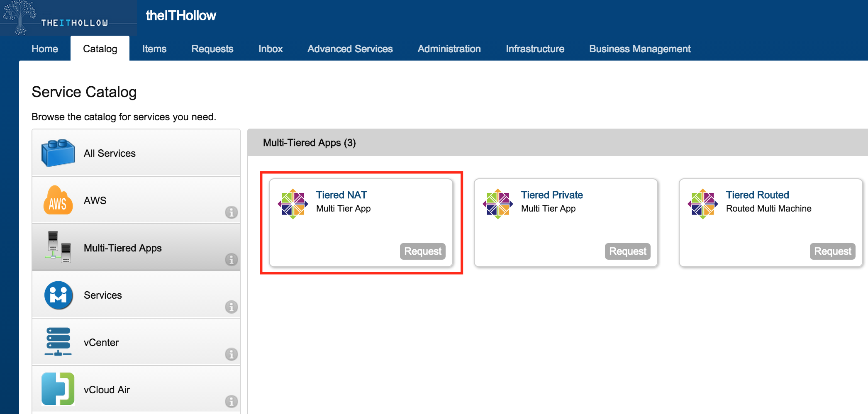The image size is (868, 414).
Task: Open the Tiered Private title link
Action: (x=551, y=195)
